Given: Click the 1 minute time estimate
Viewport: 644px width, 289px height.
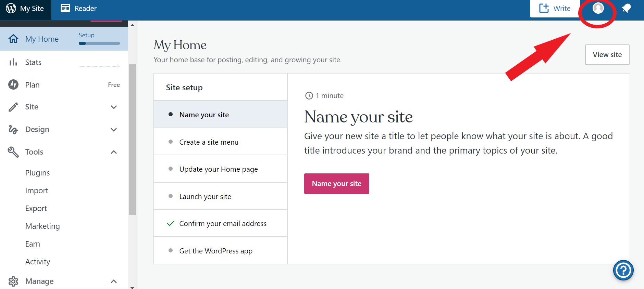Looking at the screenshot, I should pos(330,96).
